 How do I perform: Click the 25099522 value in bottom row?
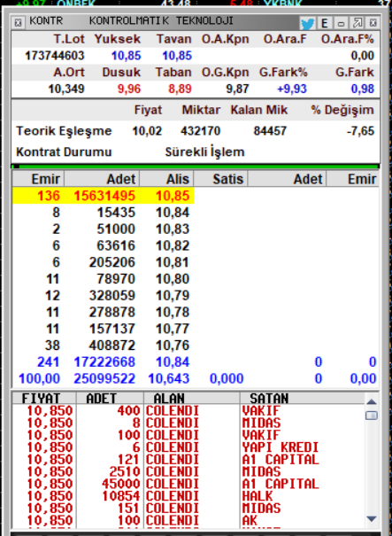[104, 378]
